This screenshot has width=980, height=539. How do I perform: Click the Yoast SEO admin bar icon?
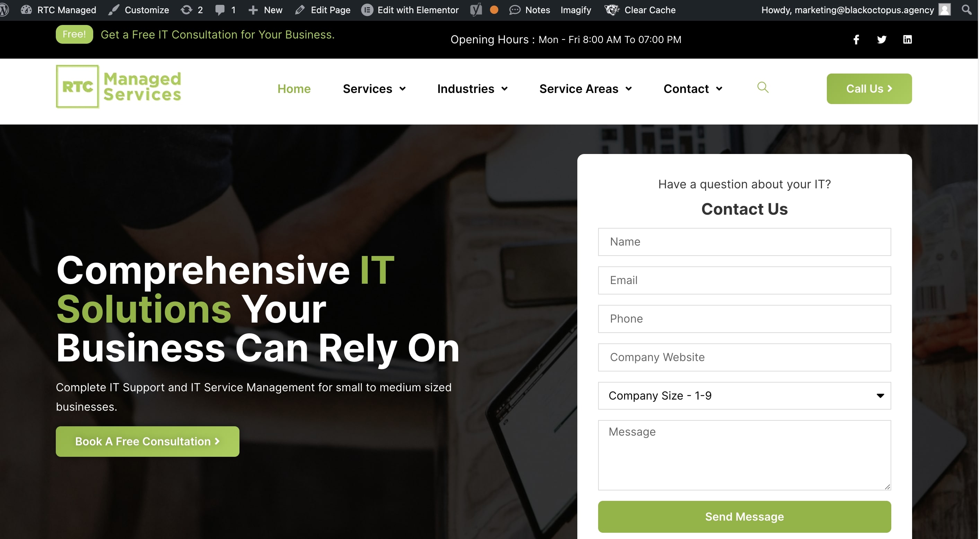coord(476,10)
